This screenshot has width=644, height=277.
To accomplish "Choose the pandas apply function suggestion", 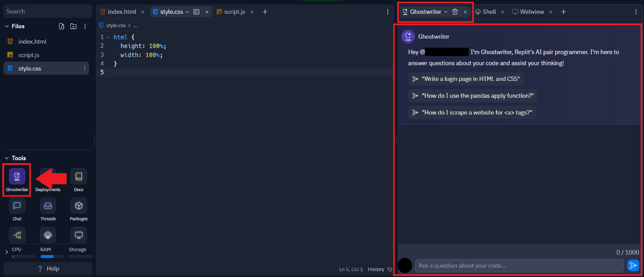I will 473,96.
